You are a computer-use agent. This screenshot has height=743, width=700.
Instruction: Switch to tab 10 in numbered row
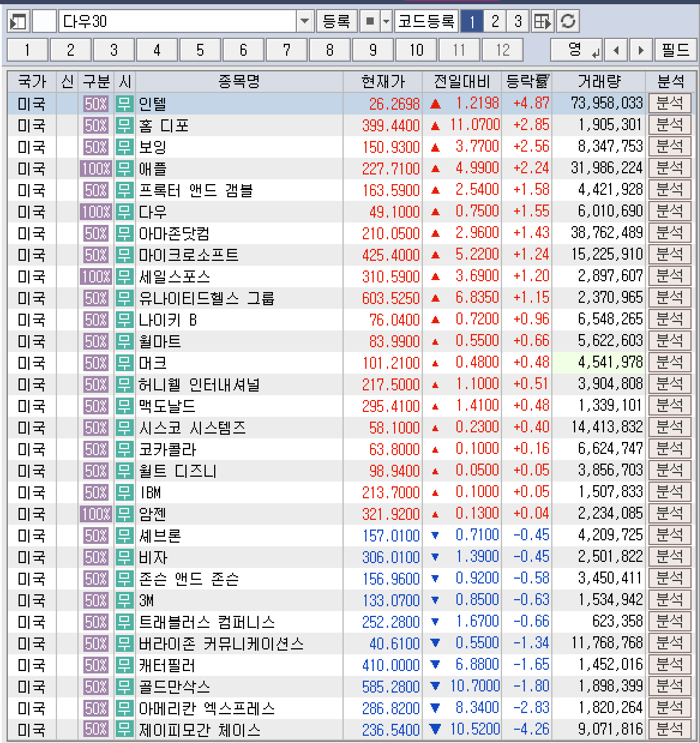click(416, 50)
